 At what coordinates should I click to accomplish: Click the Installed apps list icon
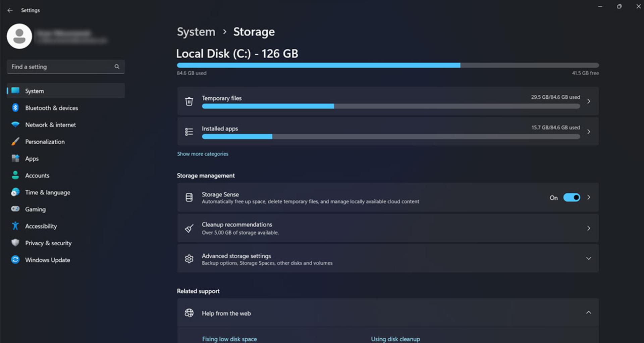click(189, 132)
